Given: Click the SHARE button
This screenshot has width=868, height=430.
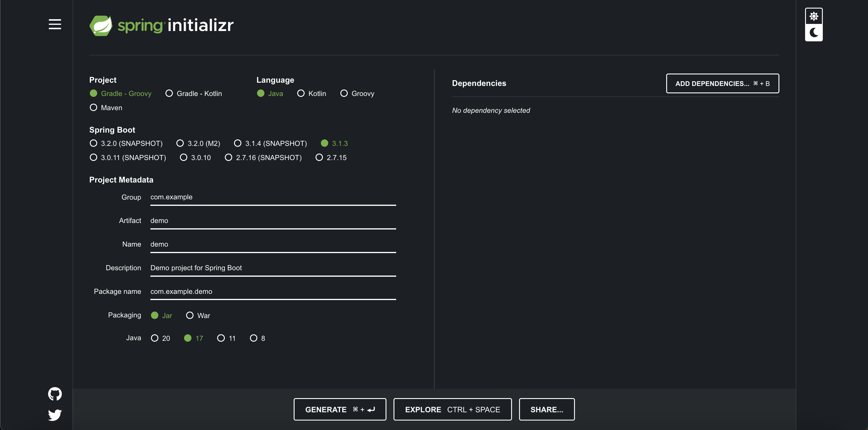Looking at the screenshot, I should (547, 409).
